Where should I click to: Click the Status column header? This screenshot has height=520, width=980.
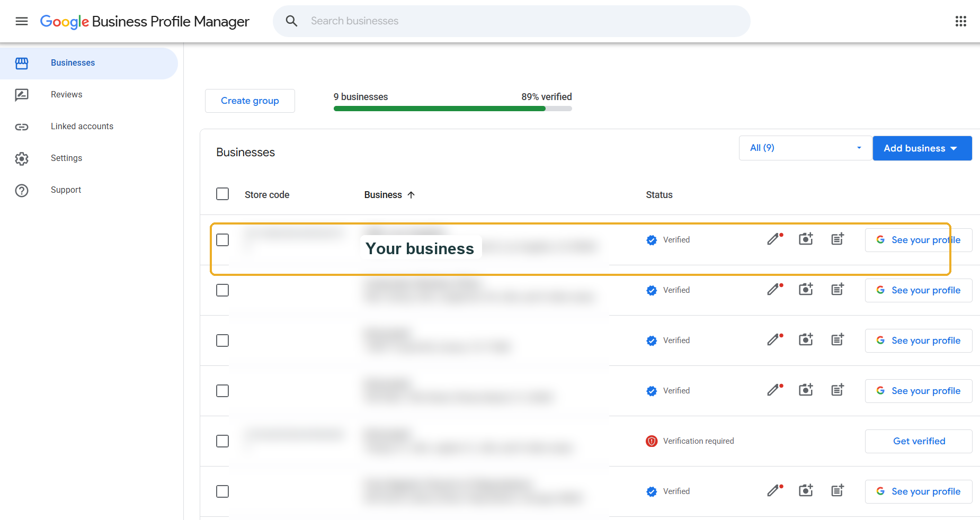(x=659, y=195)
